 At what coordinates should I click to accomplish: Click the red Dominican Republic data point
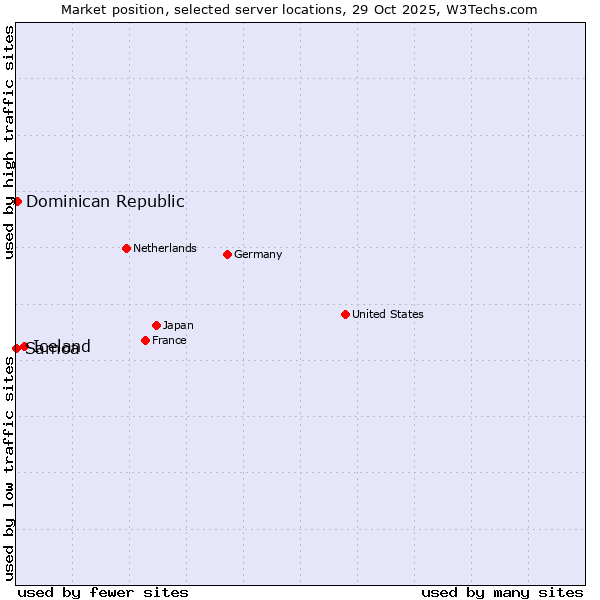click(x=17, y=201)
